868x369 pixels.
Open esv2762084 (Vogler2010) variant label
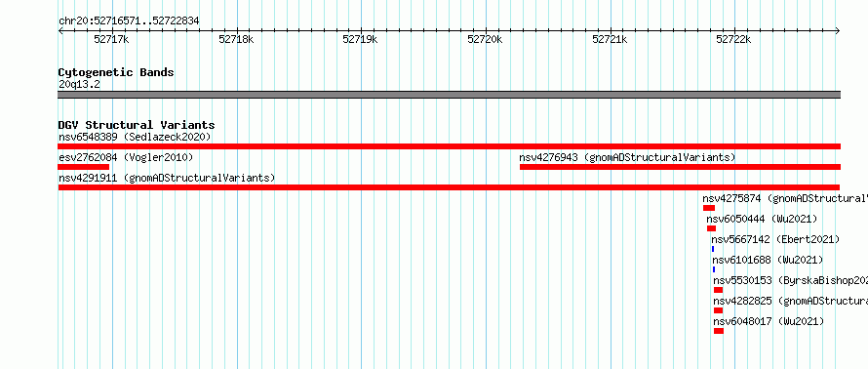click(126, 158)
